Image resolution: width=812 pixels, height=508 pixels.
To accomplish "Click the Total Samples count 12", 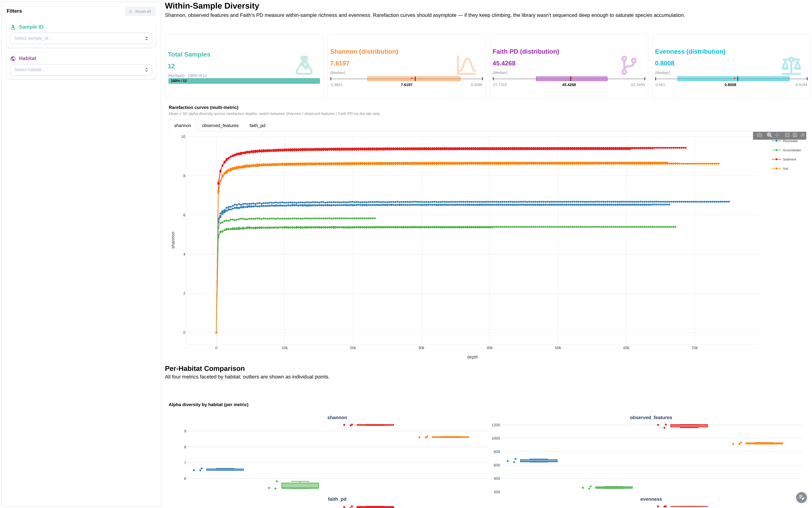I will coord(171,66).
